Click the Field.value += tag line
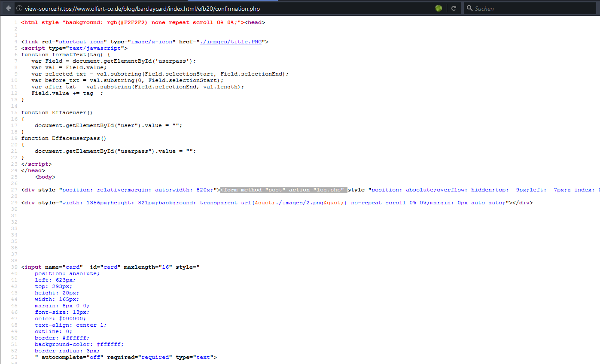The width and height of the screenshot is (600, 364). (67, 93)
